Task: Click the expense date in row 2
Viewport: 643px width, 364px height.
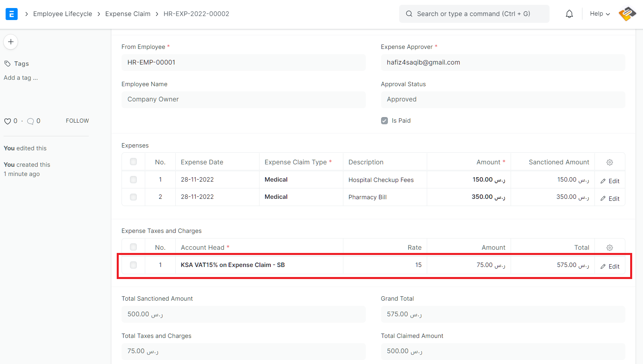Action: point(217,197)
